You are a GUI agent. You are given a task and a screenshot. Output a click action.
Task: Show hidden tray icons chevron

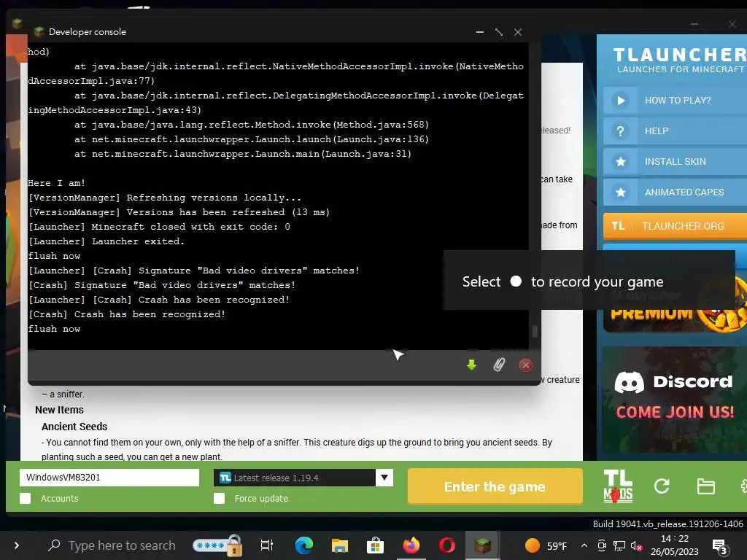(x=584, y=545)
